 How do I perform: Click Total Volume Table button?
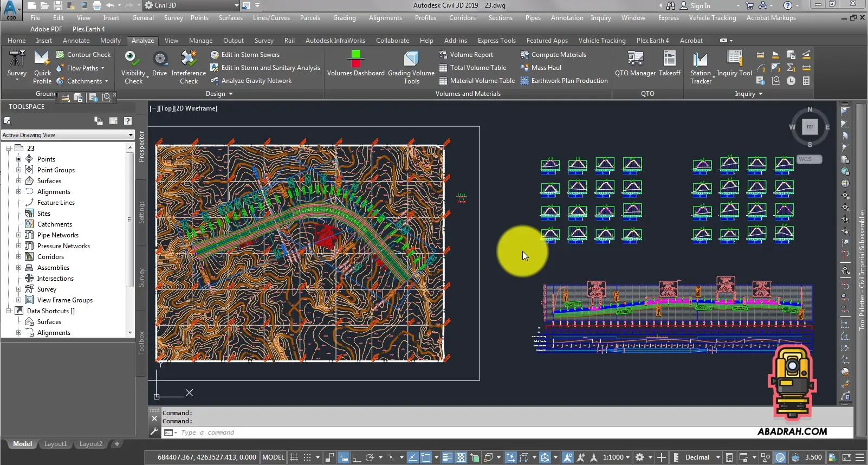472,68
